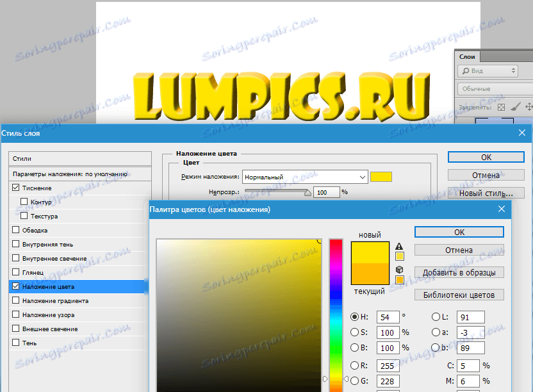Select the Наложение цвета row label

(48, 286)
